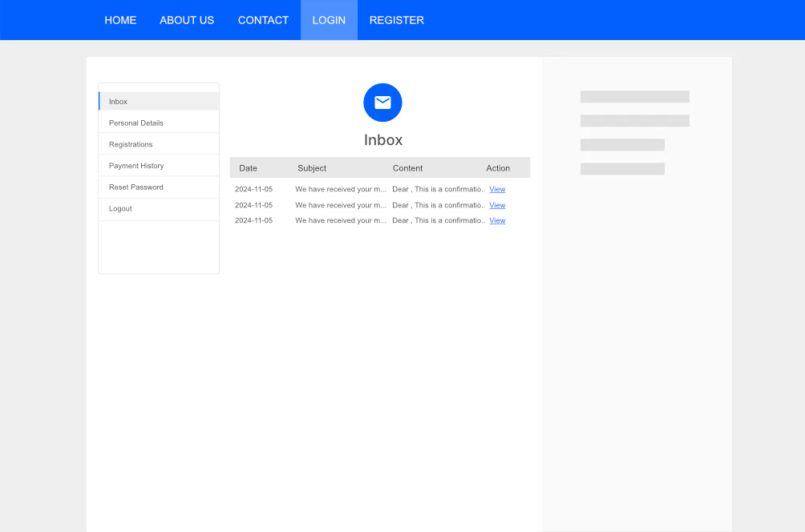The height and width of the screenshot is (532, 805).
Task: Click the Subject column header
Action: [312, 168]
